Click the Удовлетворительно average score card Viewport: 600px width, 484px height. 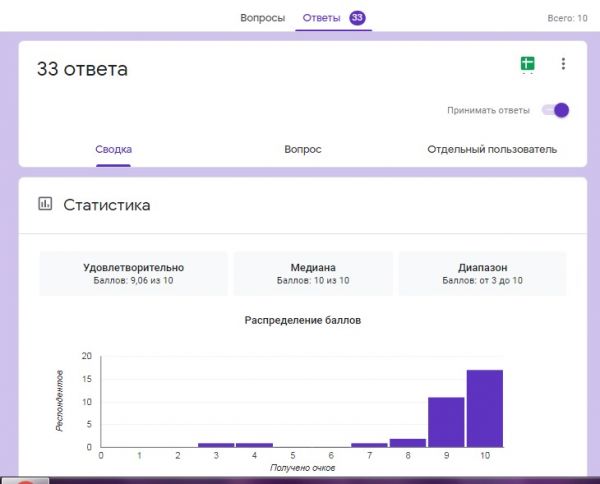(134, 274)
